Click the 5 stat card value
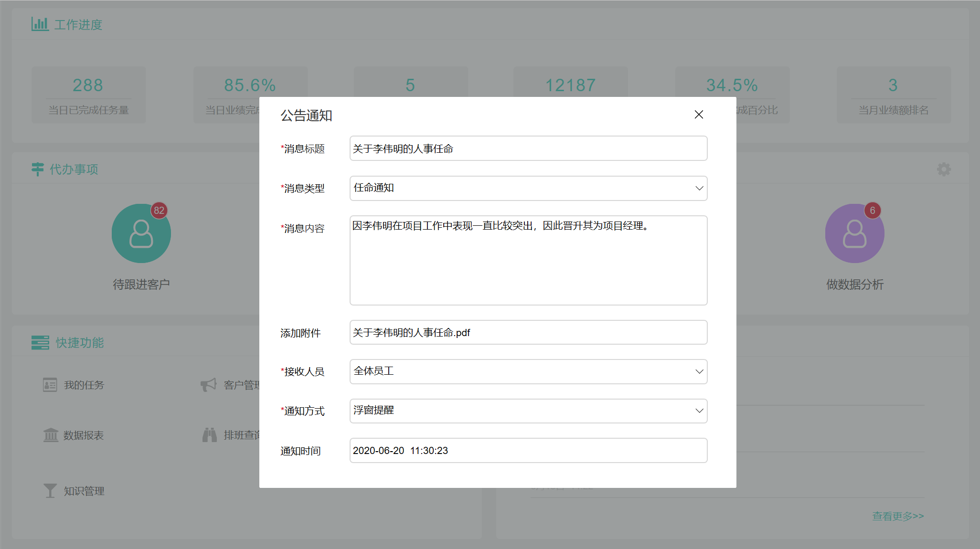The image size is (980, 549). pos(410,85)
